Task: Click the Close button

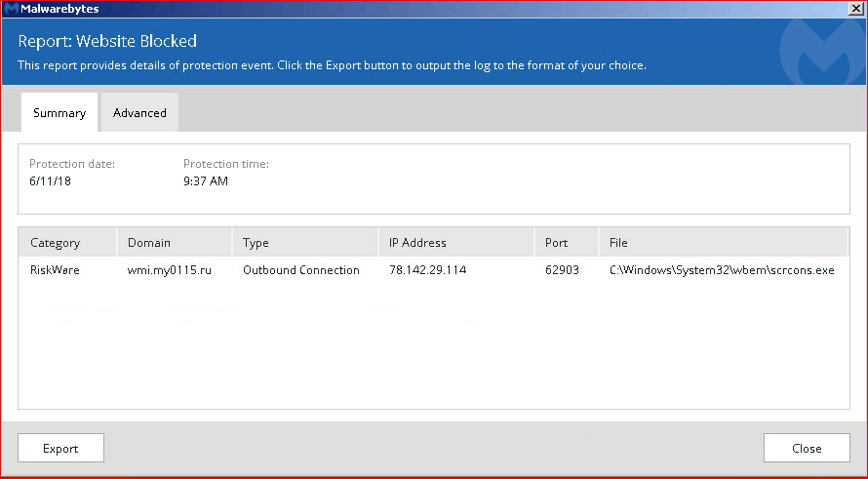Action: [x=807, y=448]
